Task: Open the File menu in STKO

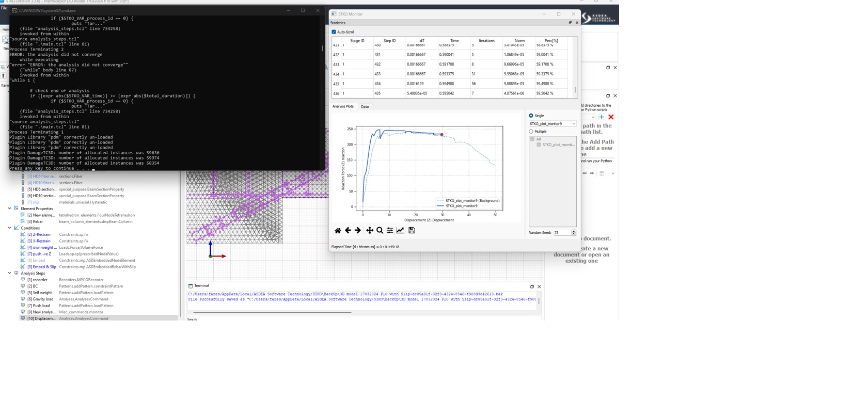Action: click(x=4, y=8)
